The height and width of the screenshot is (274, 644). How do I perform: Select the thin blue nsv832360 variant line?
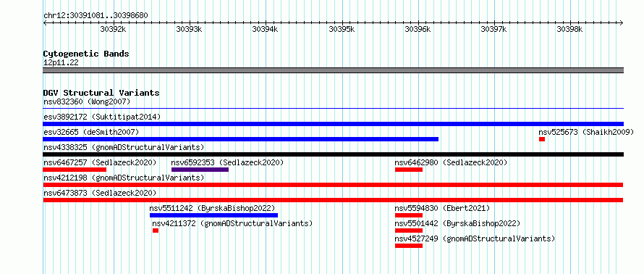tap(333, 109)
